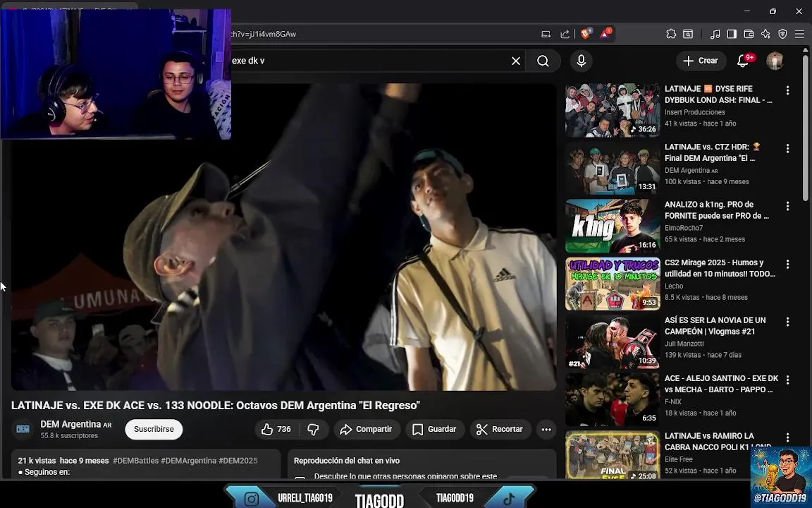The height and width of the screenshot is (508, 812).
Task: Open LATINAJE vs. CTZ HDR thumbnail
Action: click(613, 169)
